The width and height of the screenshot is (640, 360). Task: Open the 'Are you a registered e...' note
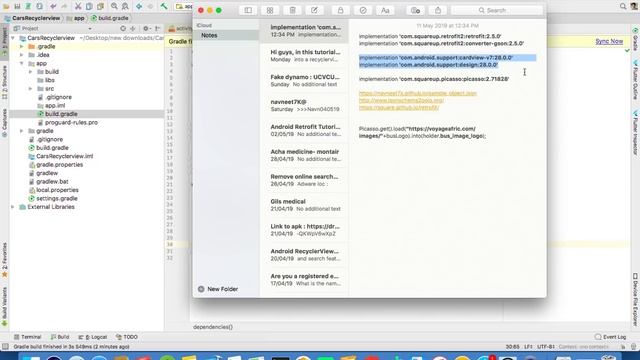[304, 280]
